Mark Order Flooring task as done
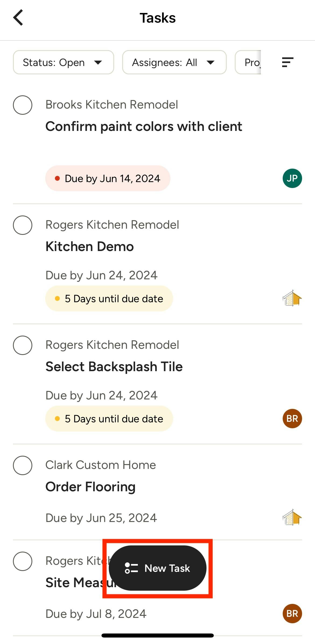315x644 pixels. [x=23, y=465]
